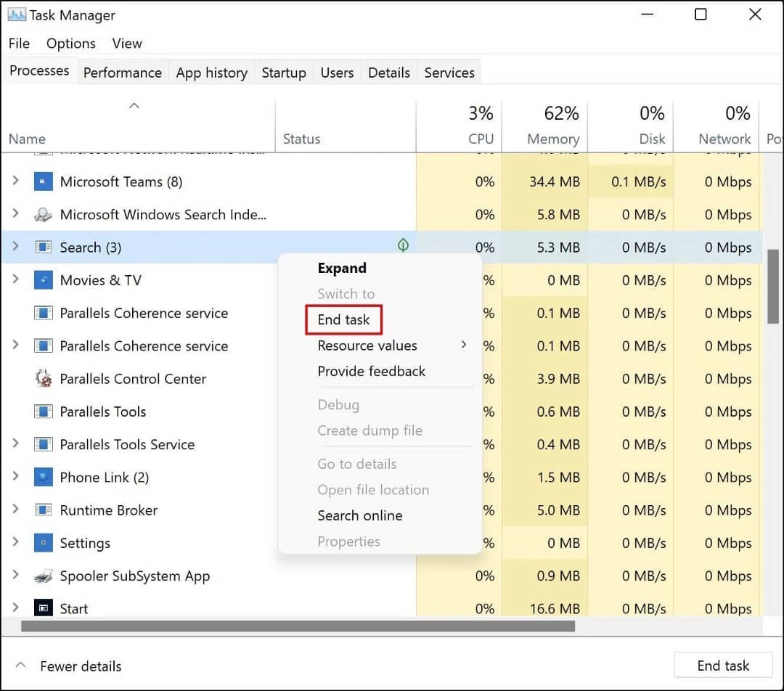Select the Movies & TV process icon

[44, 280]
